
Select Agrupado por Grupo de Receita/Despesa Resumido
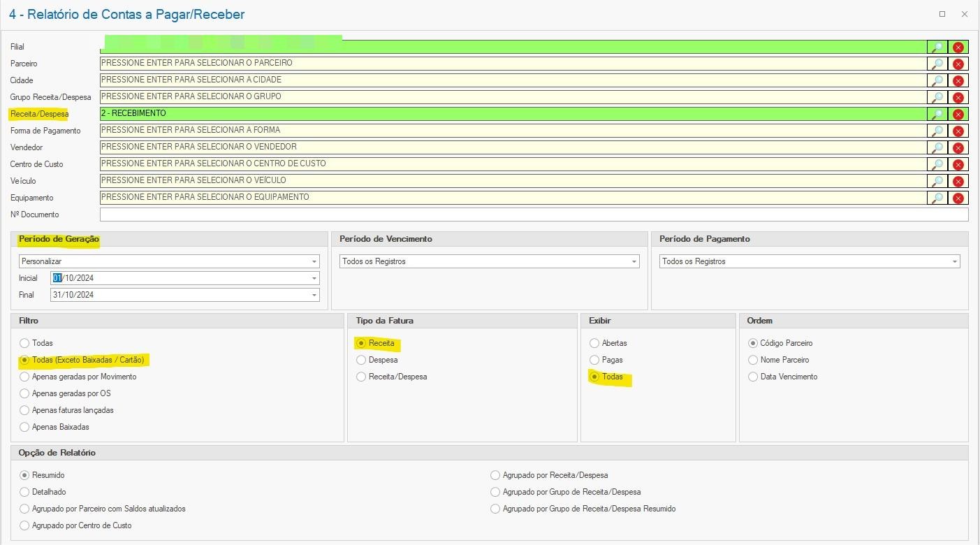click(495, 509)
